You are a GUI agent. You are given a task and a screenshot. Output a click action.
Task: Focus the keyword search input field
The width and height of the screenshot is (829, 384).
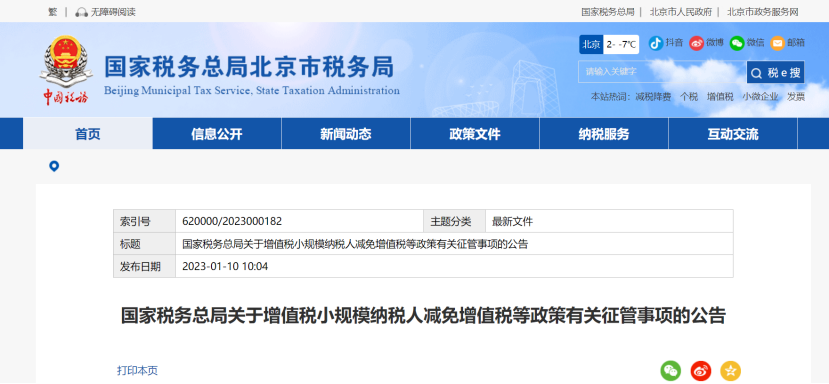point(662,72)
